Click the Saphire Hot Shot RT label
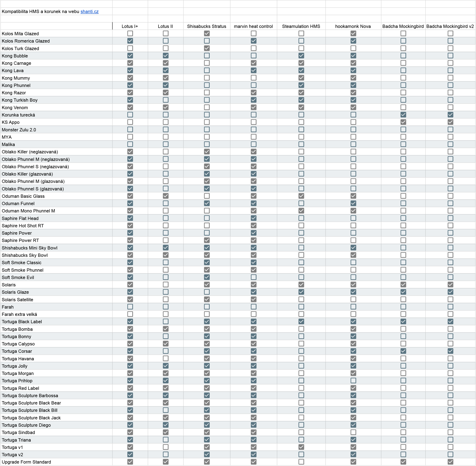This screenshot has height=466, width=476. pos(23,226)
